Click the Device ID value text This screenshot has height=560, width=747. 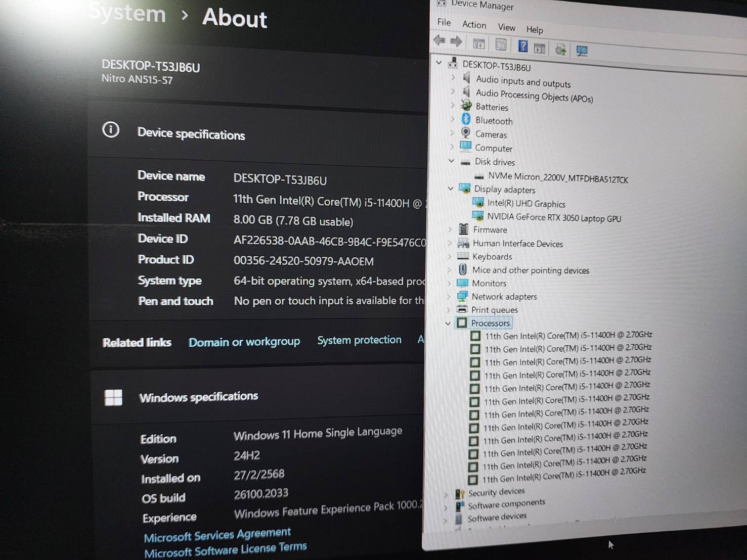click(329, 241)
